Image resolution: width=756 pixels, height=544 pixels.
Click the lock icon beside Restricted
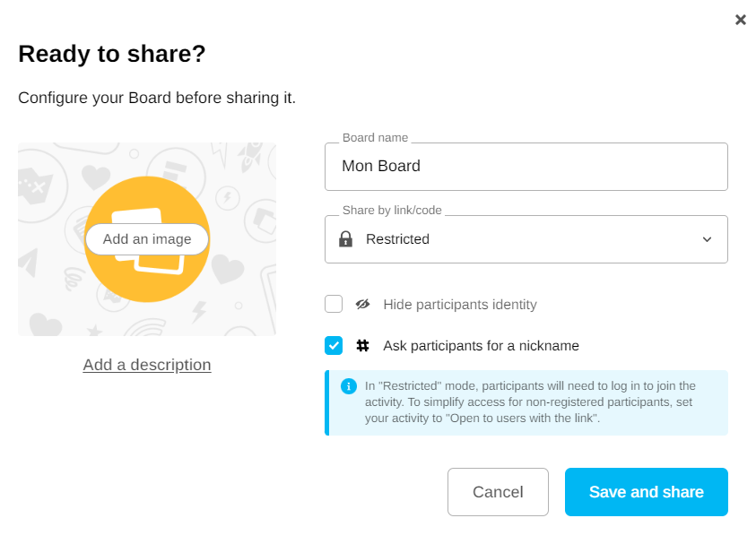(x=345, y=239)
